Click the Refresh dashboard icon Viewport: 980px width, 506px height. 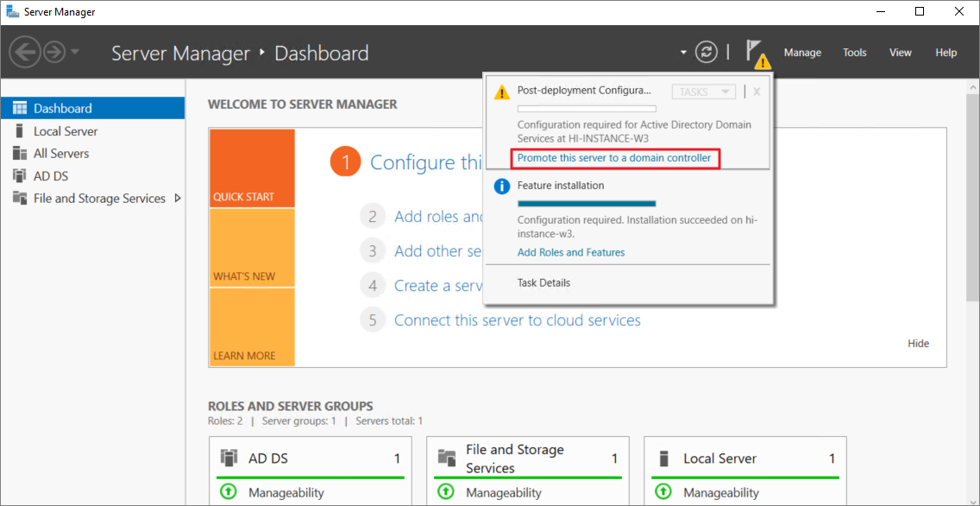tap(707, 53)
